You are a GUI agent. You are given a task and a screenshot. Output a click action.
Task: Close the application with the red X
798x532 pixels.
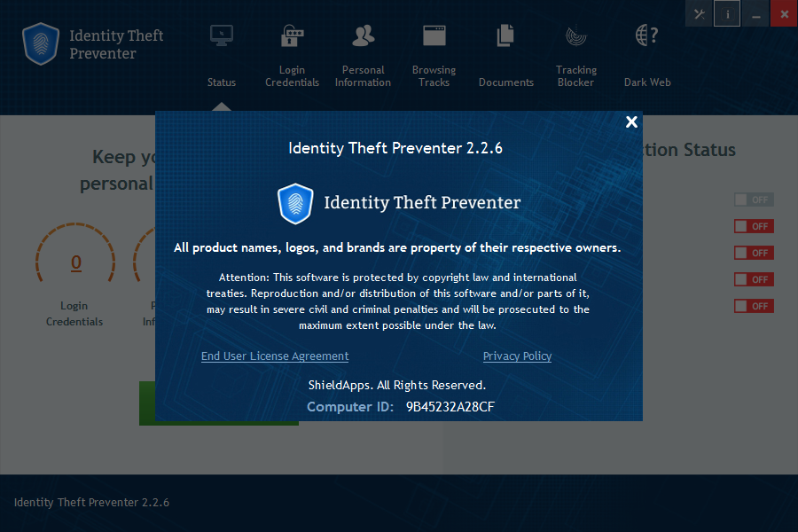[x=785, y=14]
